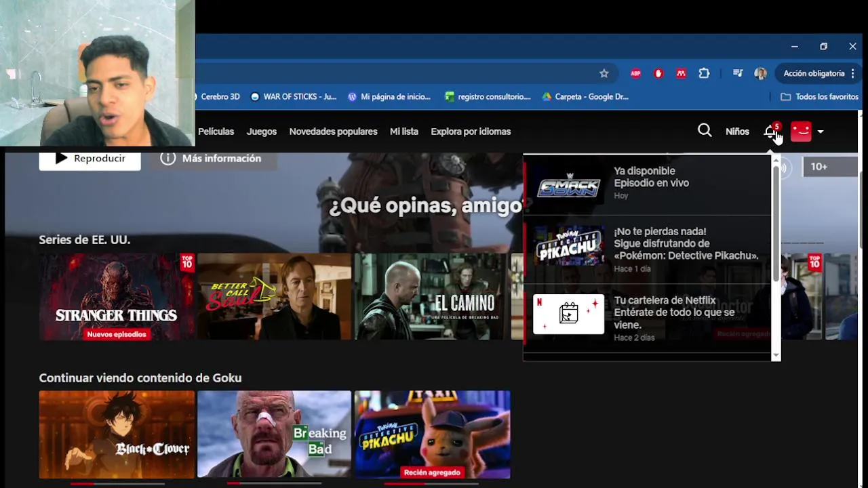Open the red smiley profile avatar
Viewport: 868px width, 488px height.
click(801, 131)
